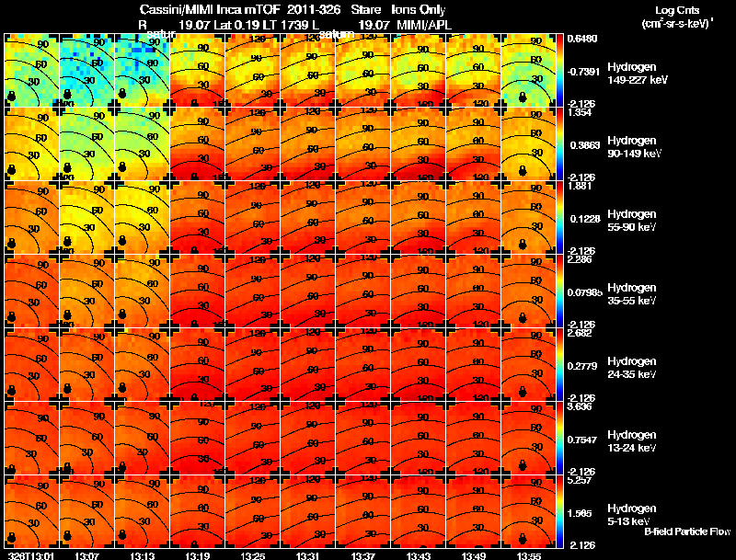The image size is (736, 560).
Task: Click the '13:13' time axis label
Action: coord(143,555)
